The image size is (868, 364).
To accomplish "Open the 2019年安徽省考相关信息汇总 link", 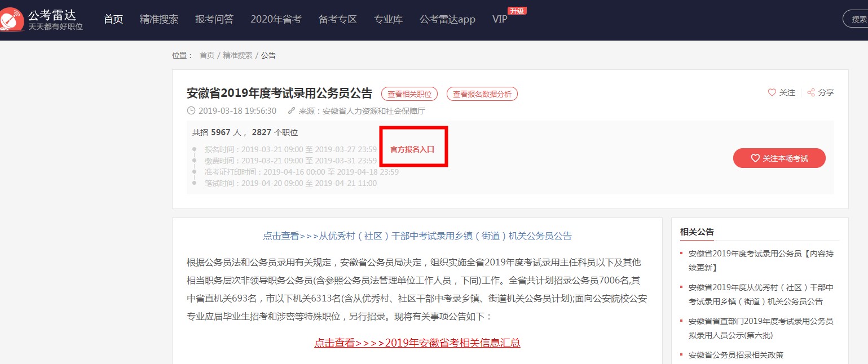I will tap(417, 343).
